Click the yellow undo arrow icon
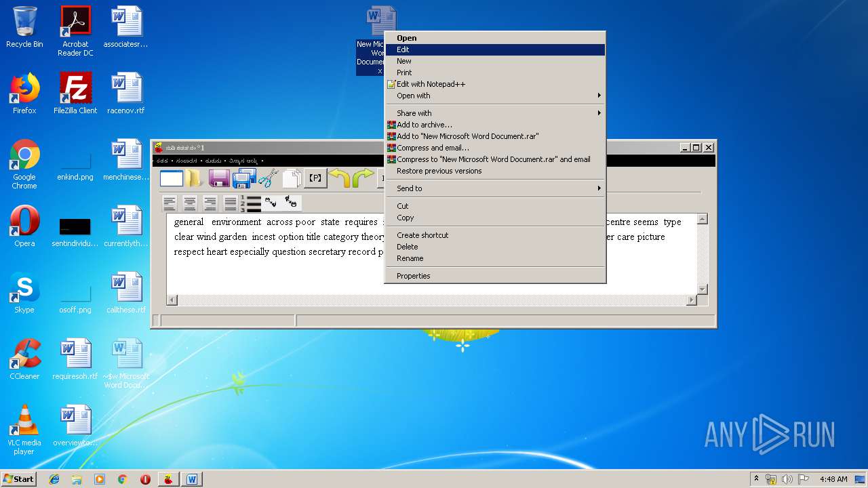 tap(339, 178)
